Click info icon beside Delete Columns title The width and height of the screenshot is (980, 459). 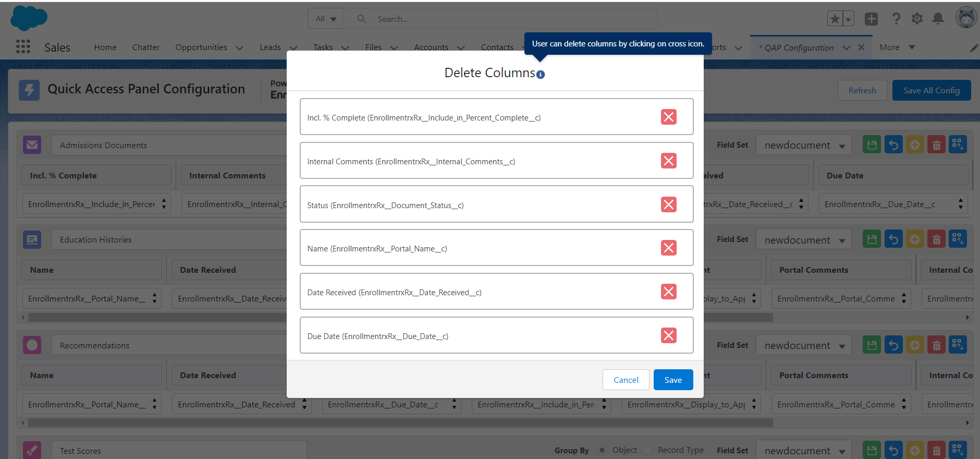coord(541,75)
